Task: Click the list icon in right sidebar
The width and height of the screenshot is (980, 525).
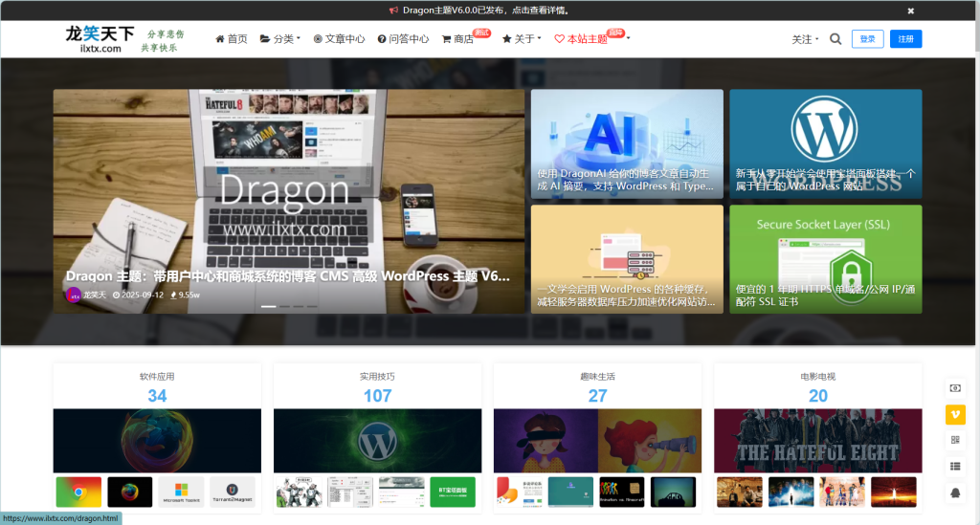Action: tap(954, 466)
